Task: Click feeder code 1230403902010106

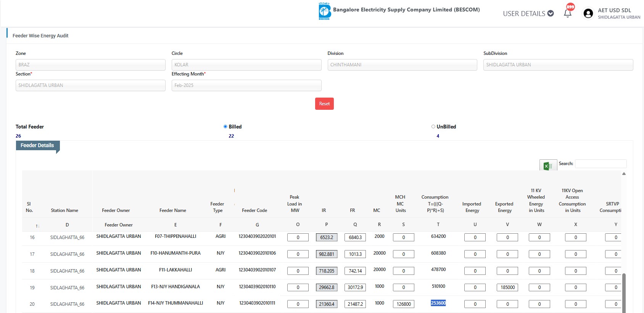Action: coord(257,253)
